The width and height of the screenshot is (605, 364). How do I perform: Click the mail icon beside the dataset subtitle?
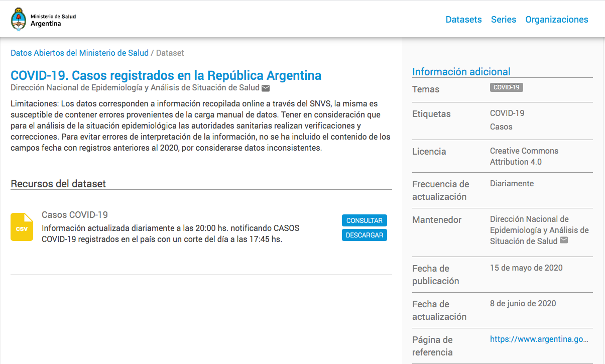coord(266,88)
